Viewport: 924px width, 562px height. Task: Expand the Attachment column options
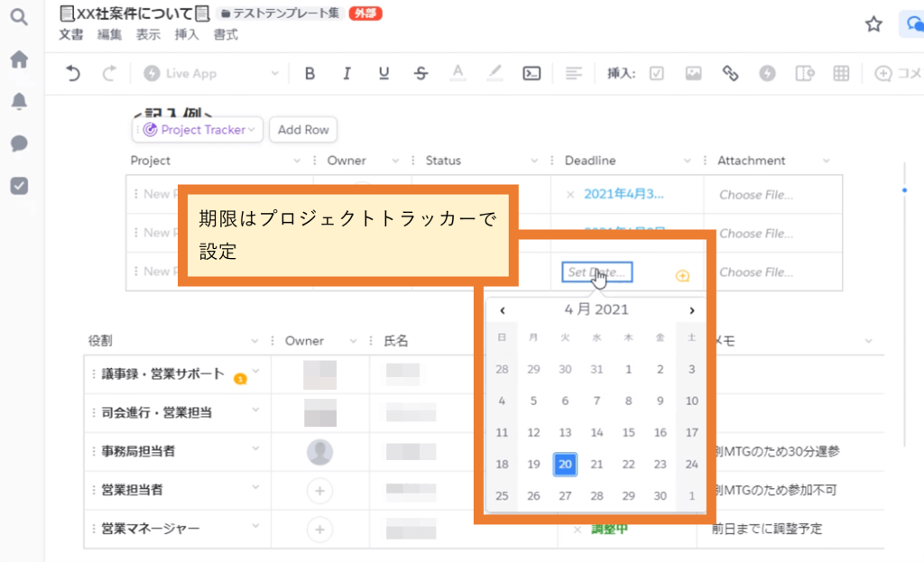[x=827, y=161]
